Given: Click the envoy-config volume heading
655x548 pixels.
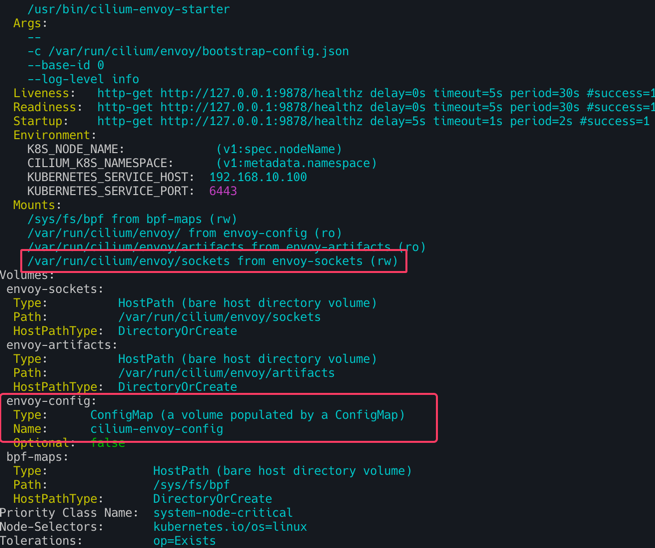Looking at the screenshot, I should (51, 401).
